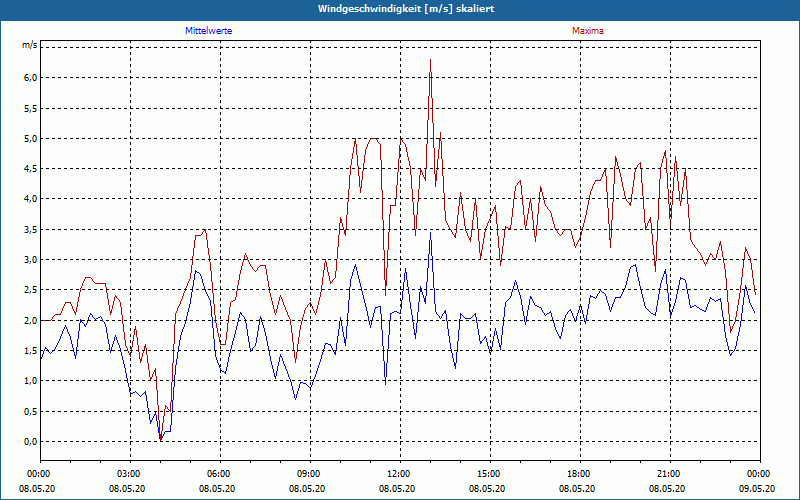Click the '08.05.20' date below 15:00
The width and height of the screenshot is (800, 500).
(487, 488)
